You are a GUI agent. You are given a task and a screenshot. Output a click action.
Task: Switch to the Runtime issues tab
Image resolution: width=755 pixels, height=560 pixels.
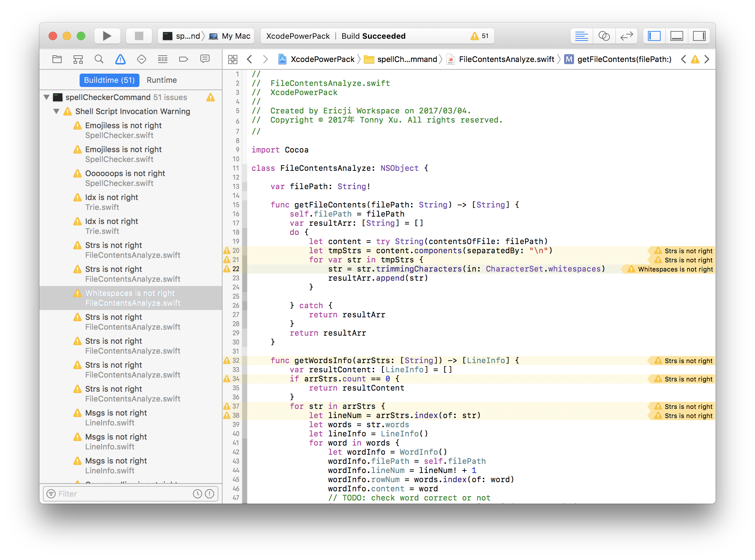162,80
